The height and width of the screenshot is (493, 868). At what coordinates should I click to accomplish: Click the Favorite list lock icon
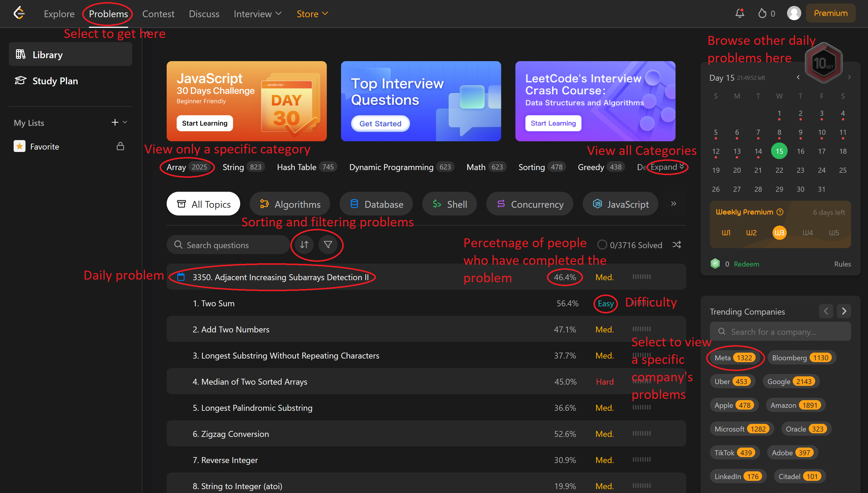120,146
